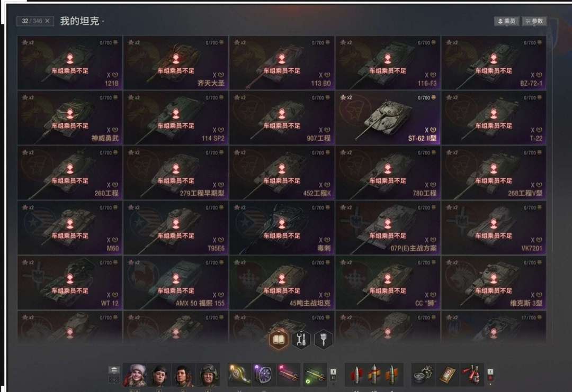Click the red fire extinguisher consumable
The width and height of the screenshot is (572, 392).
tap(472, 375)
